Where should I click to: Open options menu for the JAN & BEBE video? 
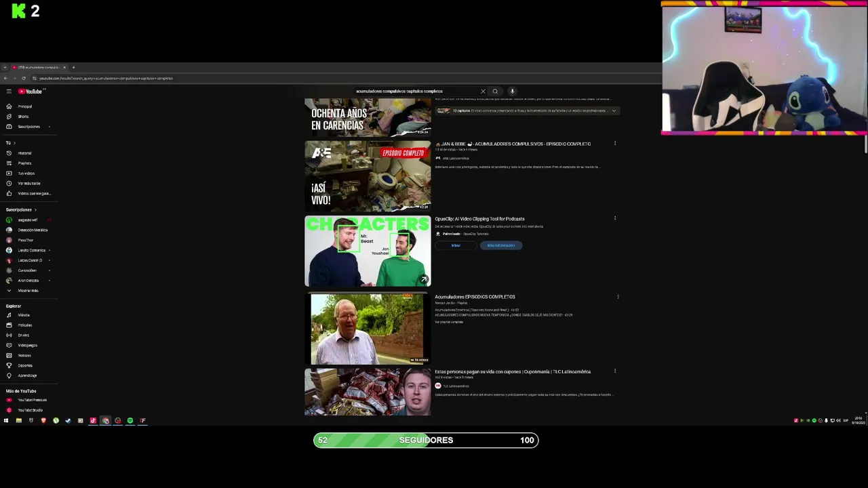coord(615,144)
